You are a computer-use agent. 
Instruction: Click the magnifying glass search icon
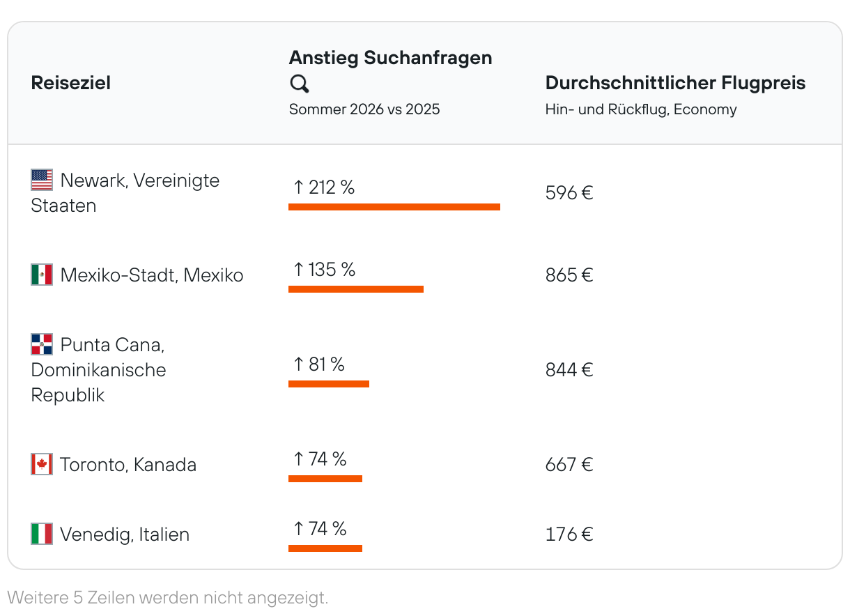[x=300, y=84]
